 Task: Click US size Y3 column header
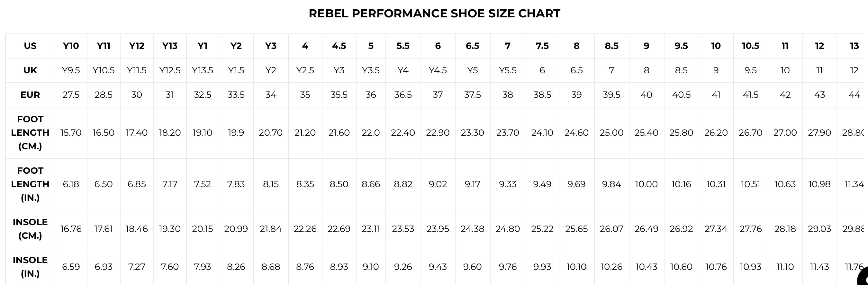click(x=271, y=46)
